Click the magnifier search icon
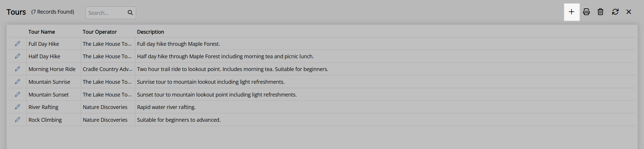 point(130,12)
